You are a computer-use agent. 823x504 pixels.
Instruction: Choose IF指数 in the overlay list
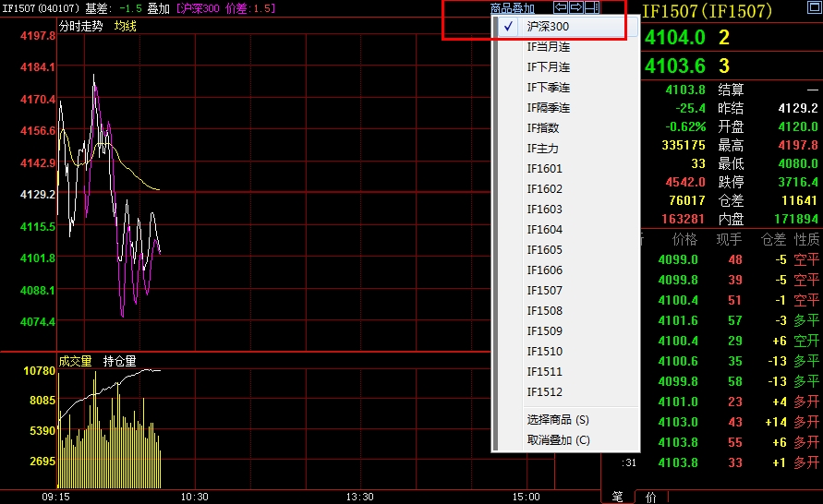[x=542, y=128]
